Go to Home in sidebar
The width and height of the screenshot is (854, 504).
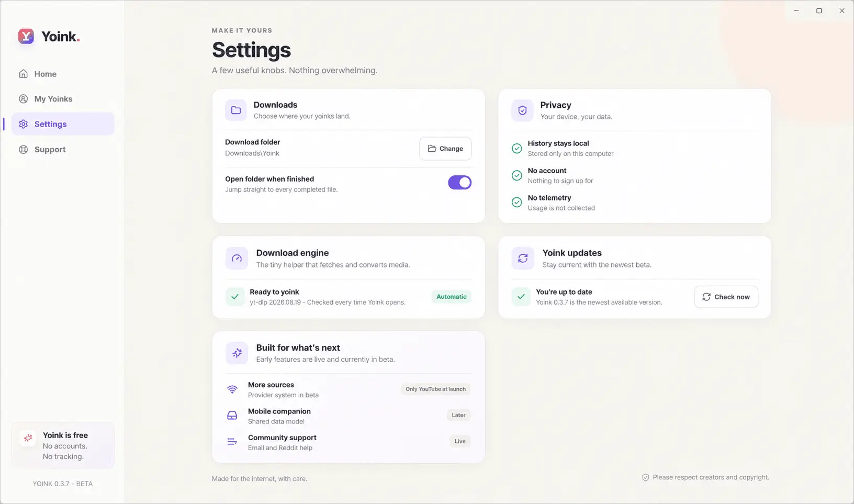point(63,74)
